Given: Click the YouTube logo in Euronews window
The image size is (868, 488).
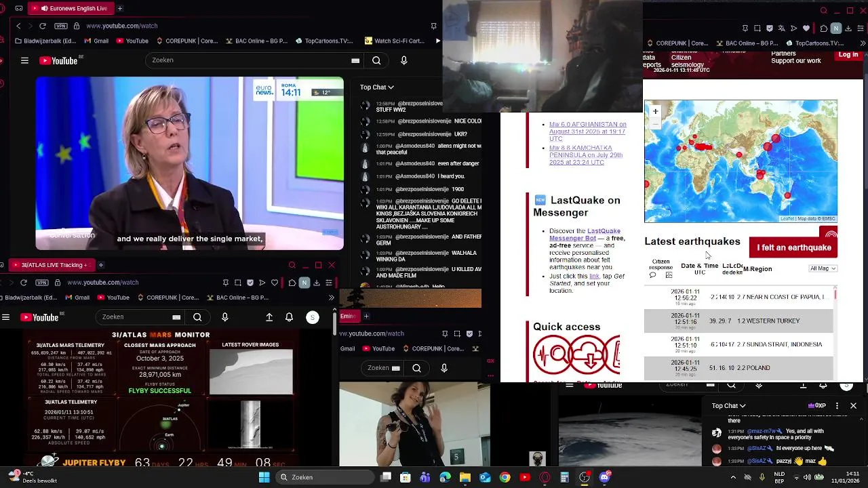Looking at the screenshot, I should click(59, 60).
